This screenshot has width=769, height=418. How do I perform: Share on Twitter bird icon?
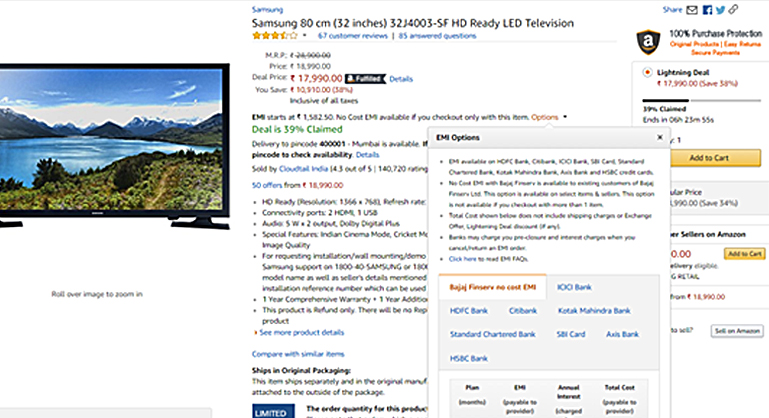[x=720, y=10]
